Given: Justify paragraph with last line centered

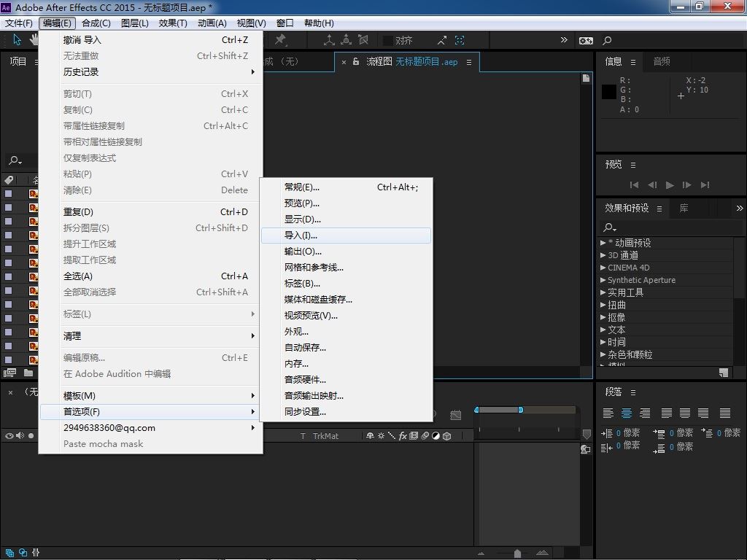Looking at the screenshot, I should pos(684,413).
